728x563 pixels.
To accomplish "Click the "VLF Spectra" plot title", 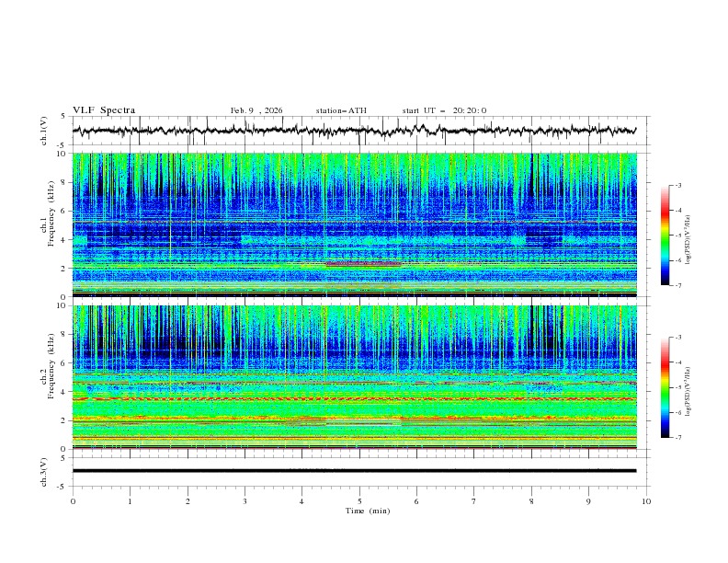I will (x=104, y=110).
